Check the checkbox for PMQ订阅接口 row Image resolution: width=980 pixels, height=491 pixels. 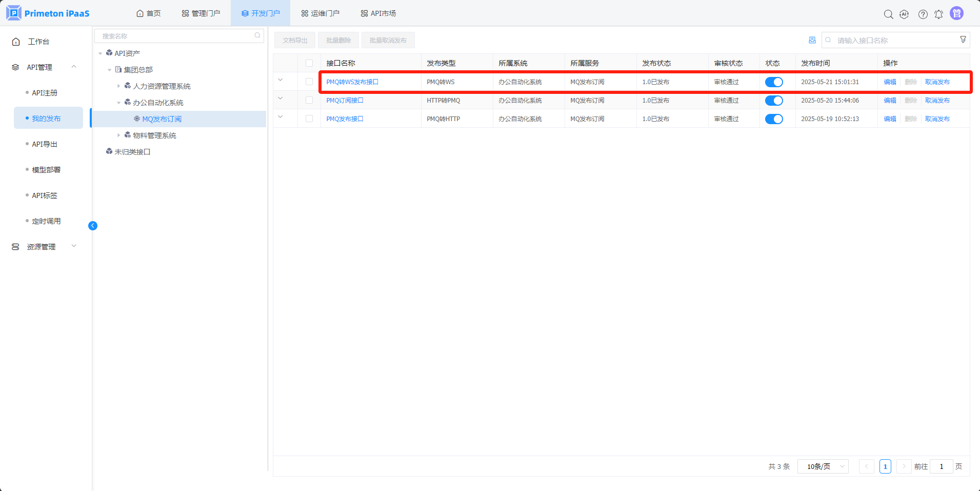point(309,101)
